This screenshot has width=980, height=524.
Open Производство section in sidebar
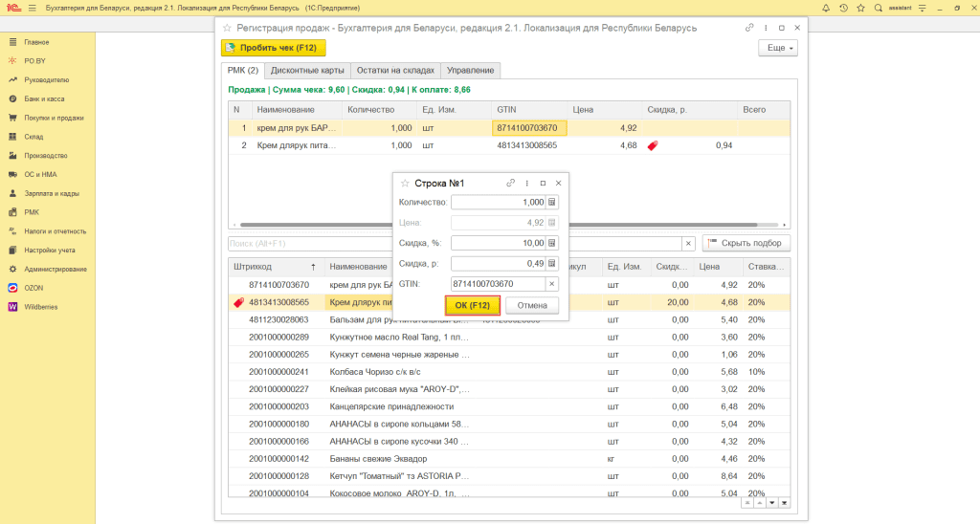tap(46, 156)
